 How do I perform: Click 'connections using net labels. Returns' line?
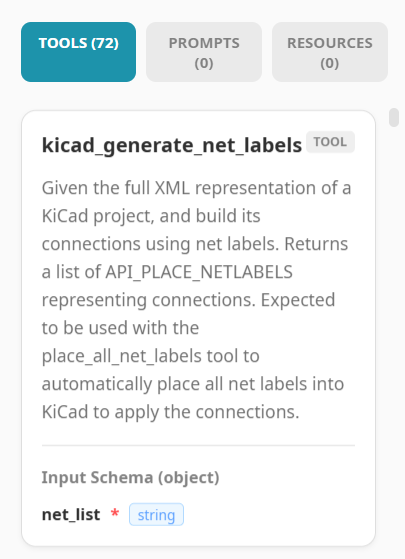coord(195,244)
